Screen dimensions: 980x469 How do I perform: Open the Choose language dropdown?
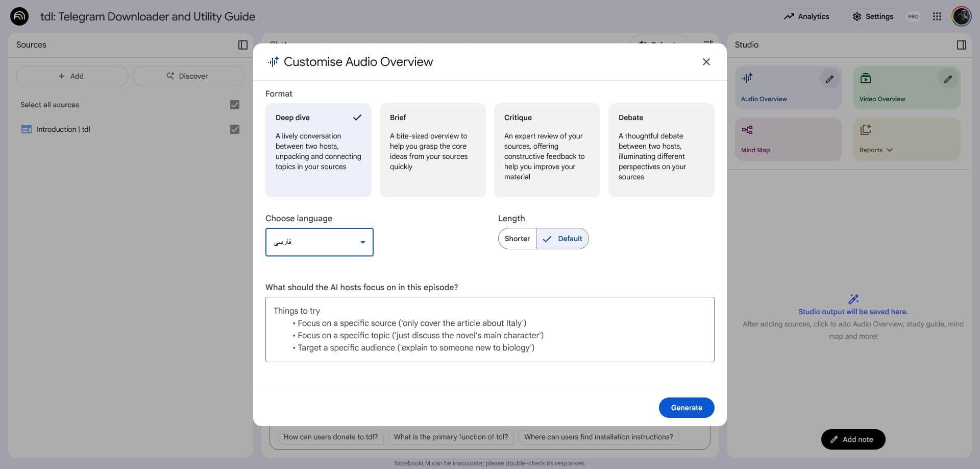320,242
